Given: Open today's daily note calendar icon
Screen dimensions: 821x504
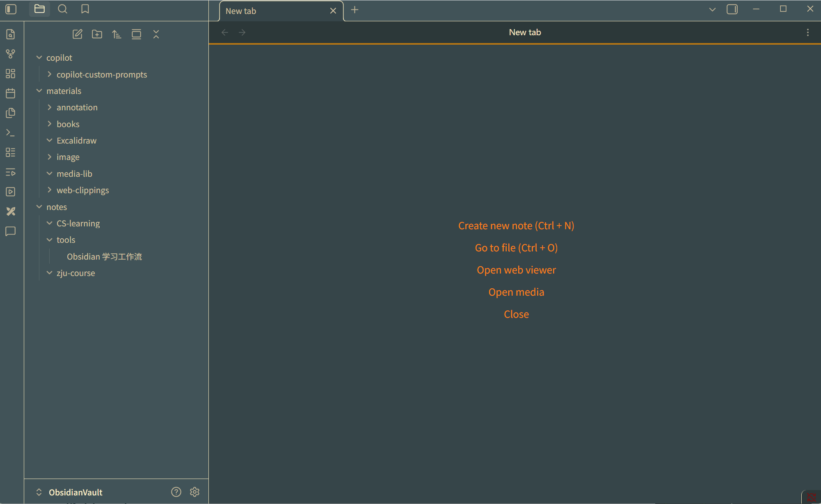Looking at the screenshot, I should pos(11,94).
